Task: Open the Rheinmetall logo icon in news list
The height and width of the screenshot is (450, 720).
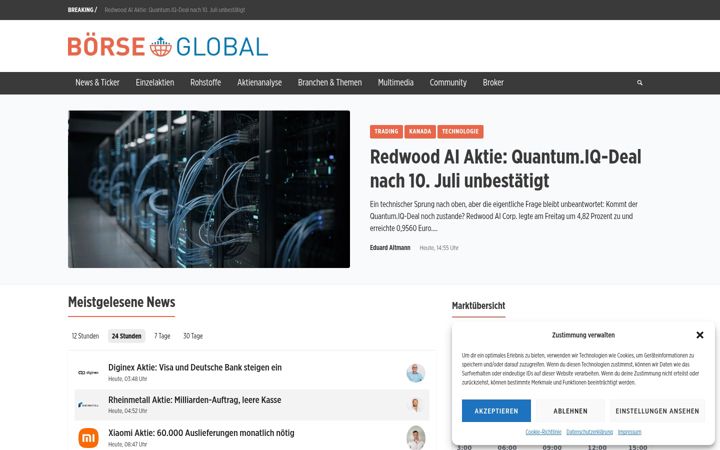Action: (88, 405)
